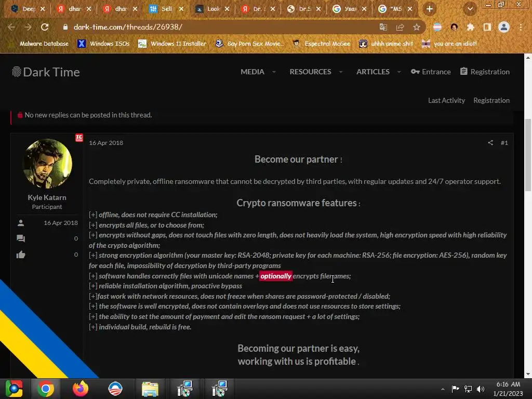The image size is (532, 399).
Task: Open the tab search dropdown arrow
Action: (470, 9)
